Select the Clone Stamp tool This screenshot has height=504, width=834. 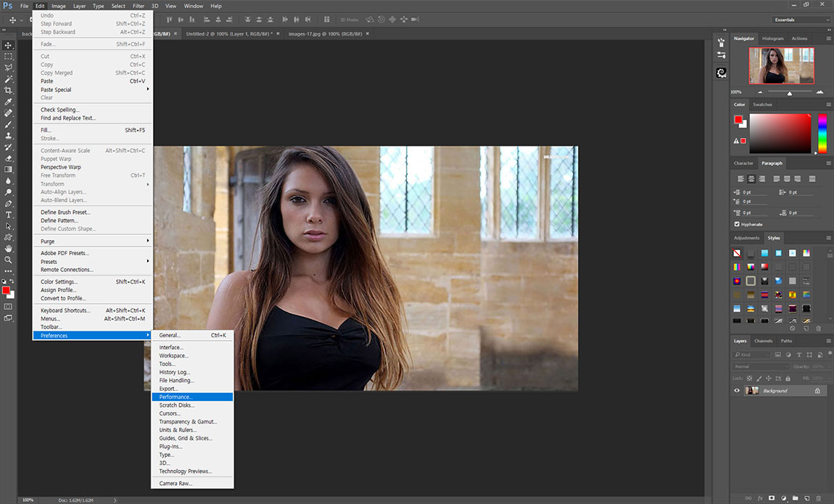(x=9, y=136)
